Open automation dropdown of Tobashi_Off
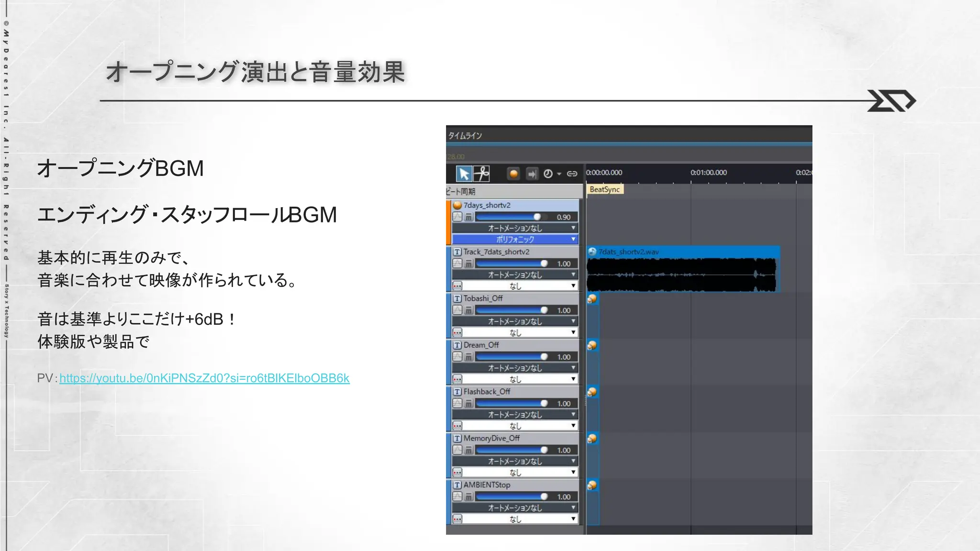Viewport: 980px width, 551px height. coord(515,321)
